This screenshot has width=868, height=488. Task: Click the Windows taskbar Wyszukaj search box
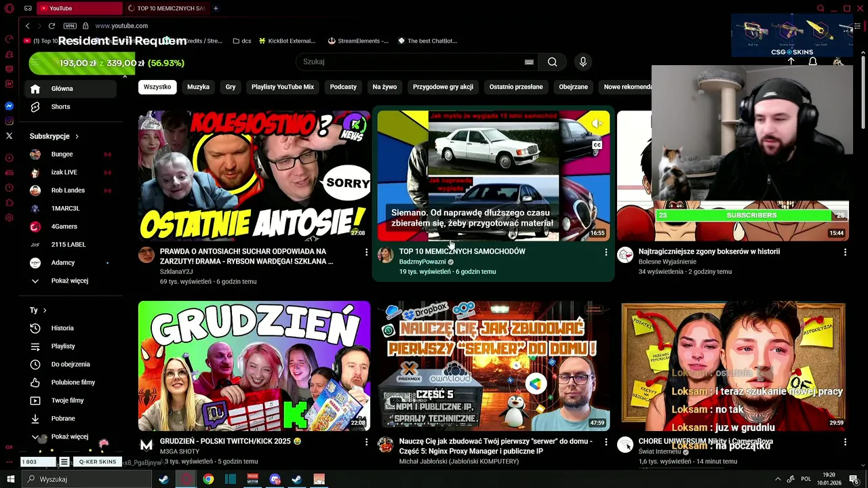pos(87,479)
